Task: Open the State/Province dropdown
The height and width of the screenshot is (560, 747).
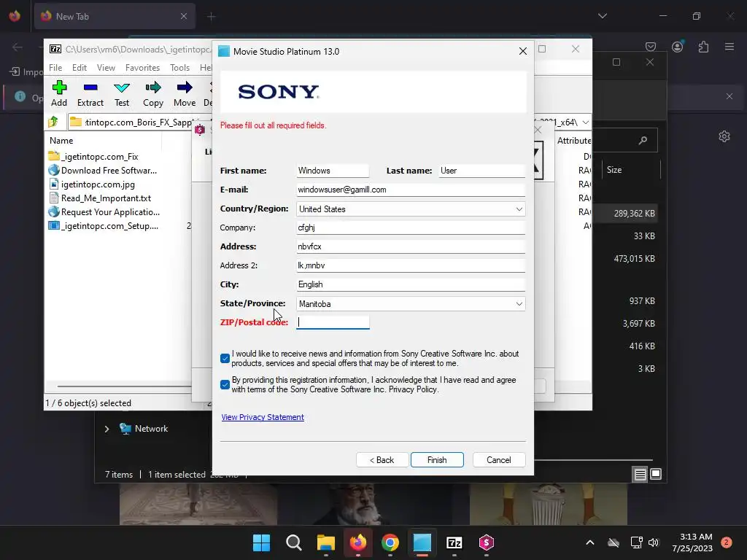Action: coord(519,304)
